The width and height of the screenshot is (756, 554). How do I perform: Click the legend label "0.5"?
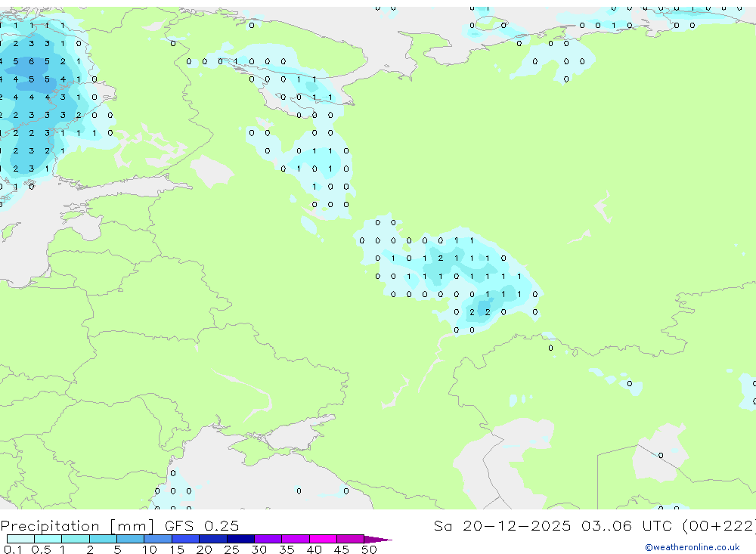[41, 549]
